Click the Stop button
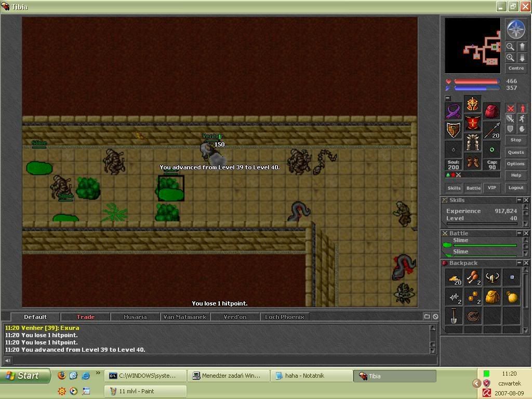The image size is (532, 399). [x=516, y=140]
